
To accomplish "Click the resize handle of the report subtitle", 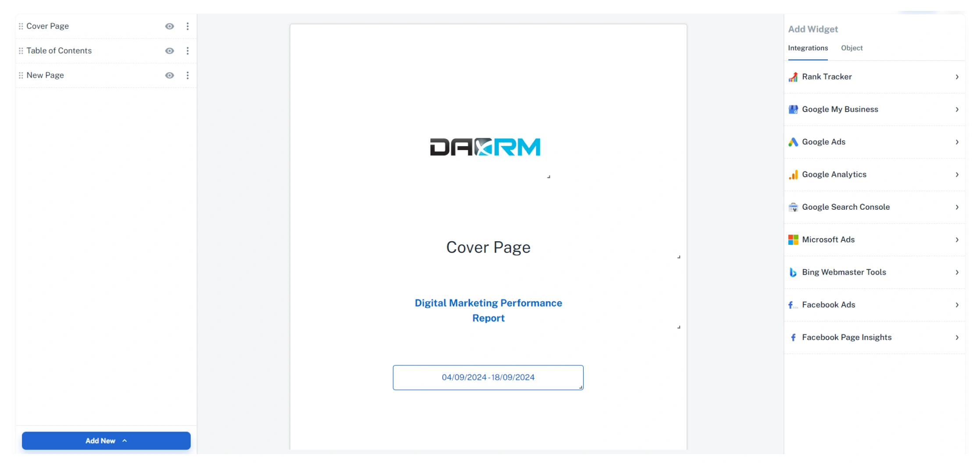I will 679,327.
